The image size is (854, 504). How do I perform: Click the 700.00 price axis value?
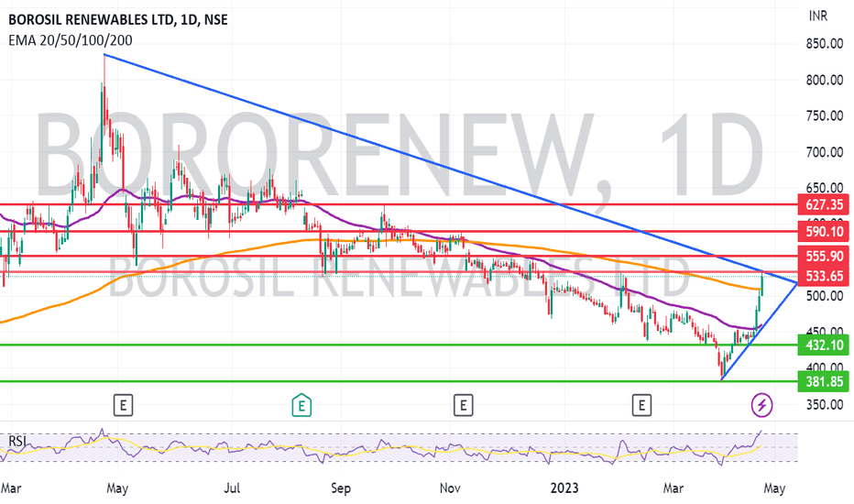pyautogui.click(x=825, y=152)
